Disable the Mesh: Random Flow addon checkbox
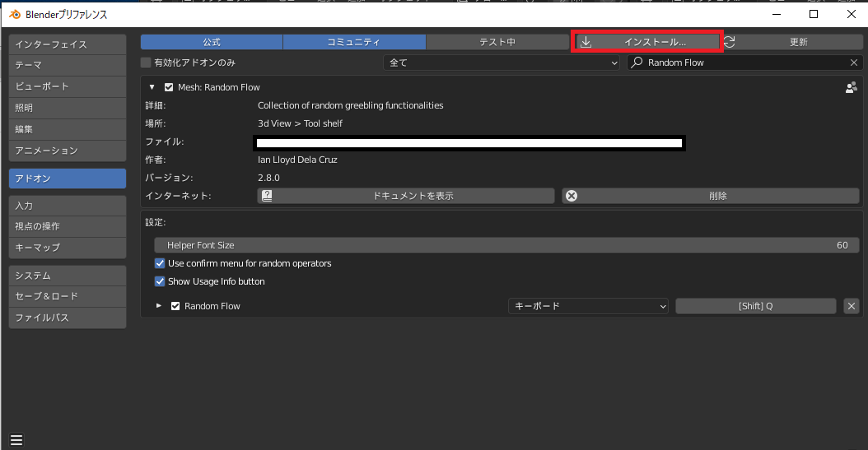 169,87
